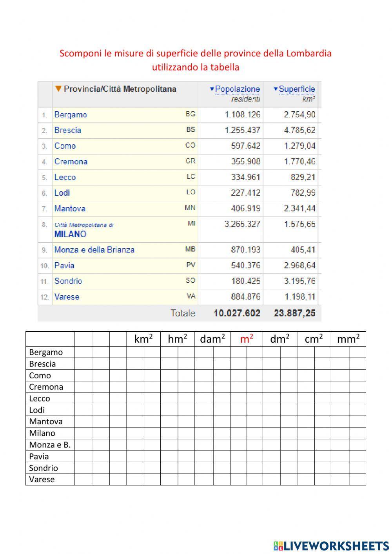The width and height of the screenshot is (392, 554).
Task: Click the hm² column header in worksheet grid
Action: (178, 339)
